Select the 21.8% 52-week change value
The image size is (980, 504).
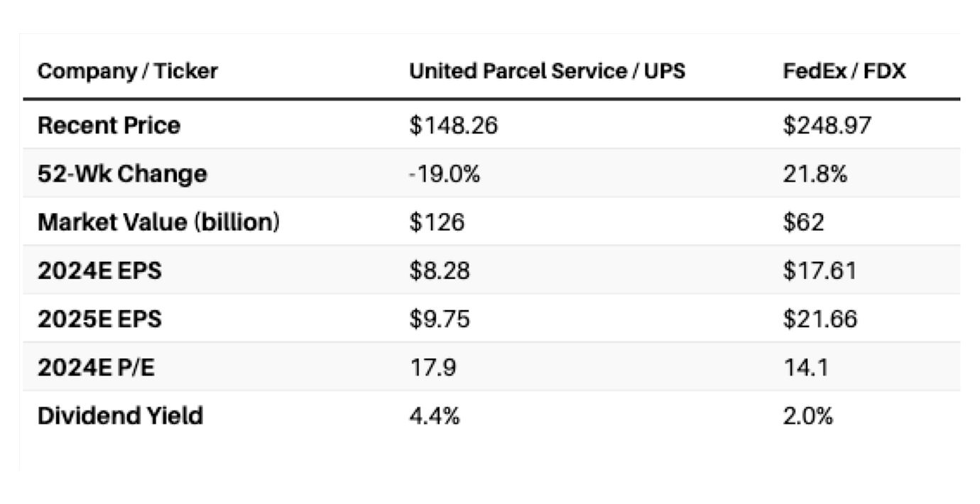click(x=815, y=173)
